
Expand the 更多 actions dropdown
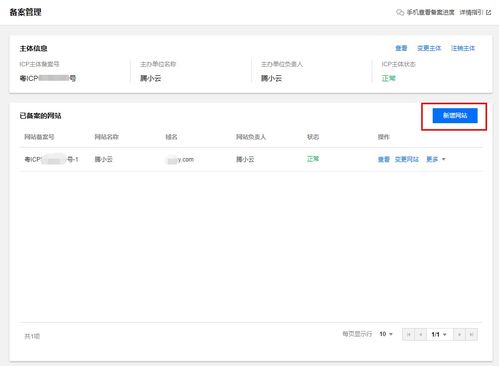point(436,159)
